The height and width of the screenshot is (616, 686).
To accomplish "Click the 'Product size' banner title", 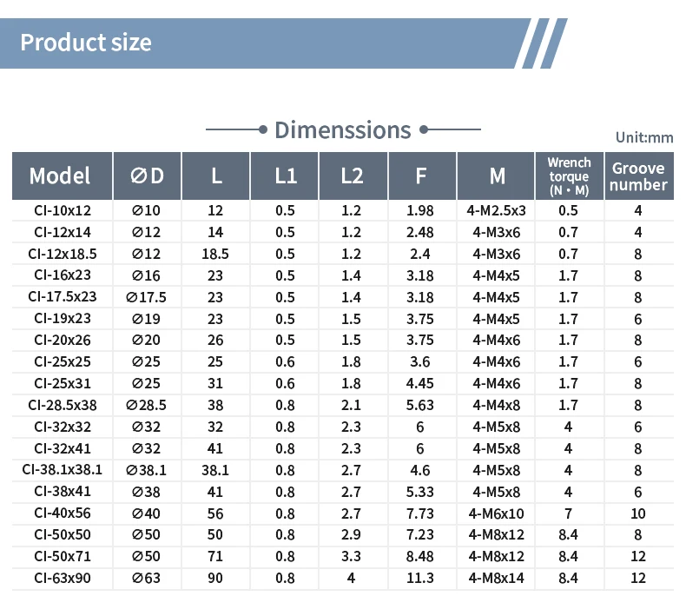I will pyautogui.click(x=86, y=43).
